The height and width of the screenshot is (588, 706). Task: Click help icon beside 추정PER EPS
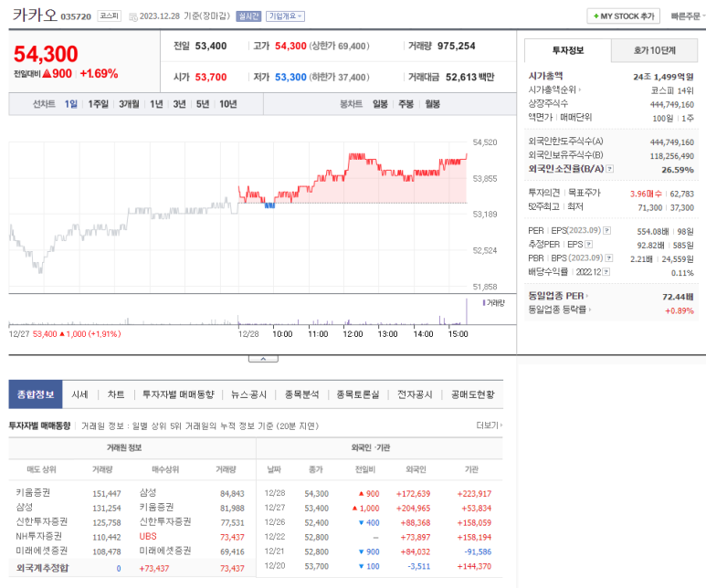point(588,245)
